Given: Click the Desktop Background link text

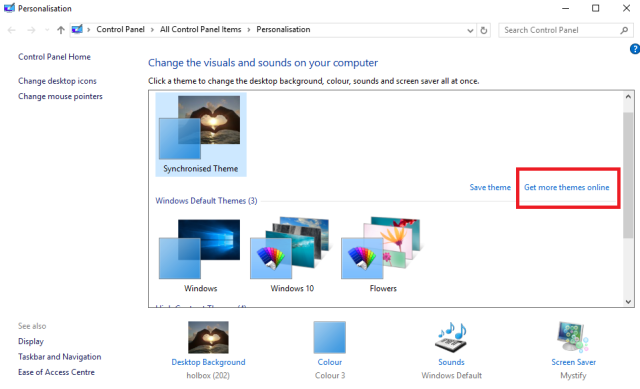Looking at the screenshot, I should (x=208, y=362).
